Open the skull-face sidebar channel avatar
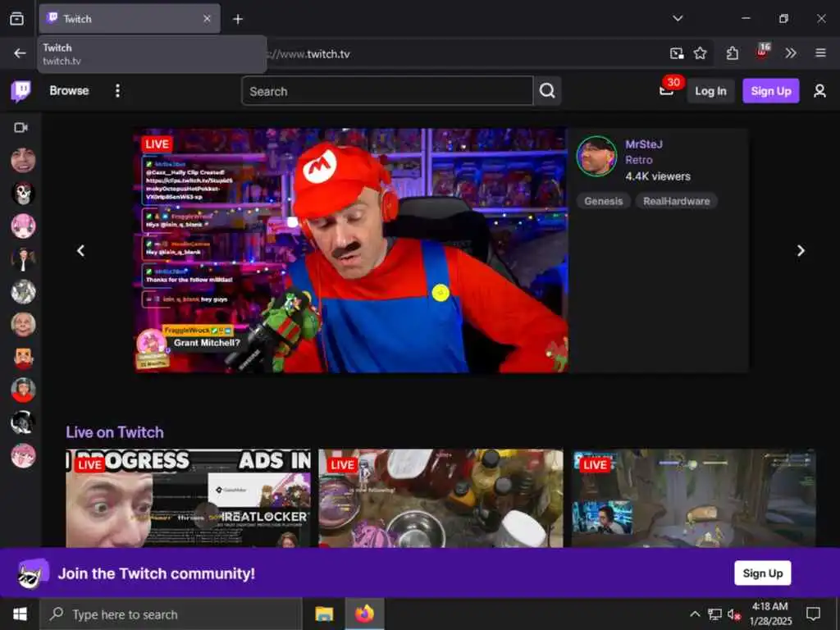Image resolution: width=840 pixels, height=630 pixels. coord(23,194)
